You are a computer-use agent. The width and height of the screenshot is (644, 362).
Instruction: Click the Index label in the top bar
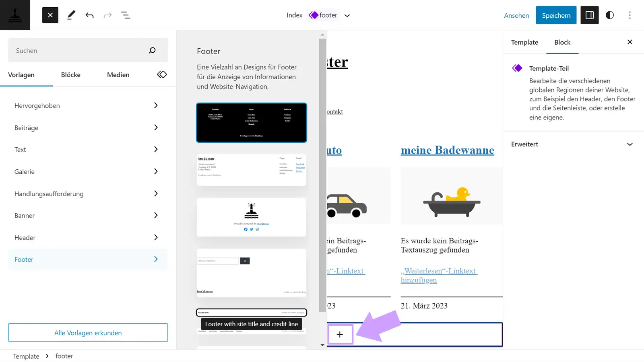click(294, 15)
